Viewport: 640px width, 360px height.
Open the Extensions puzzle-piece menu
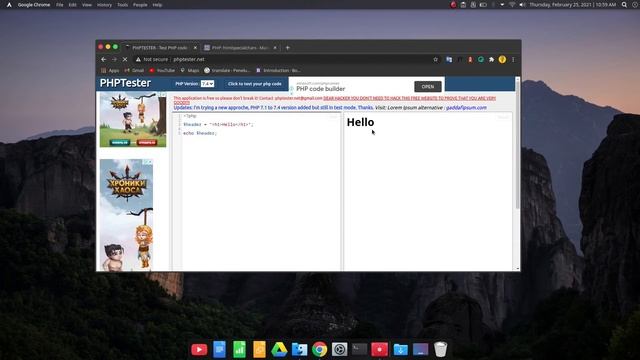tap(491, 60)
